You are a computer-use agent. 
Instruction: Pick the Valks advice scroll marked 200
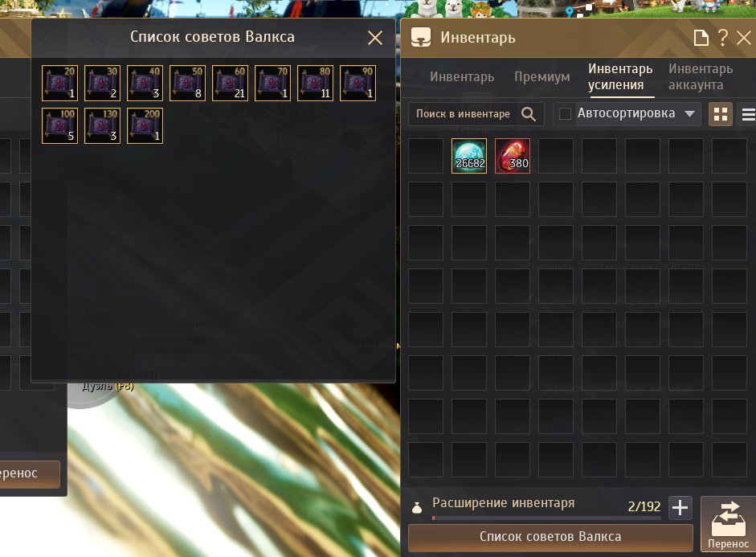145,126
